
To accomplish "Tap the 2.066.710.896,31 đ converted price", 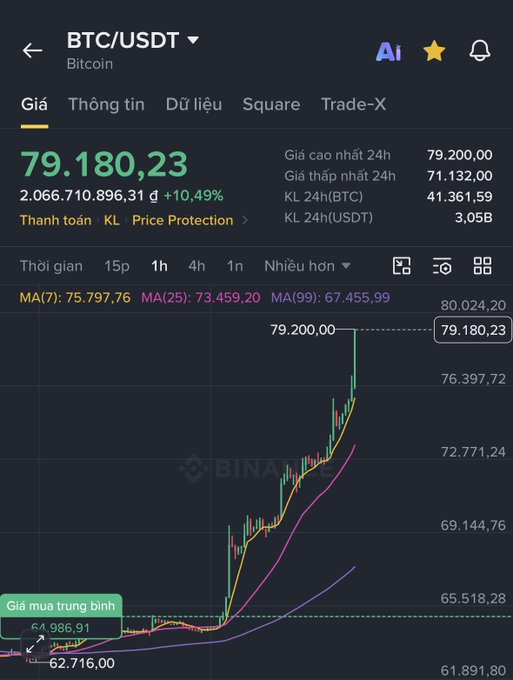I will click(x=89, y=196).
